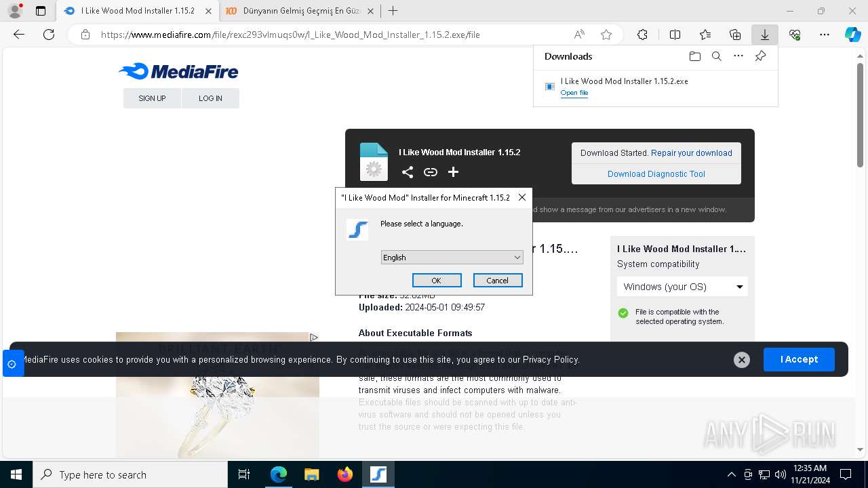Expand Windows (your OS) compatibility dropdown

coord(682,287)
